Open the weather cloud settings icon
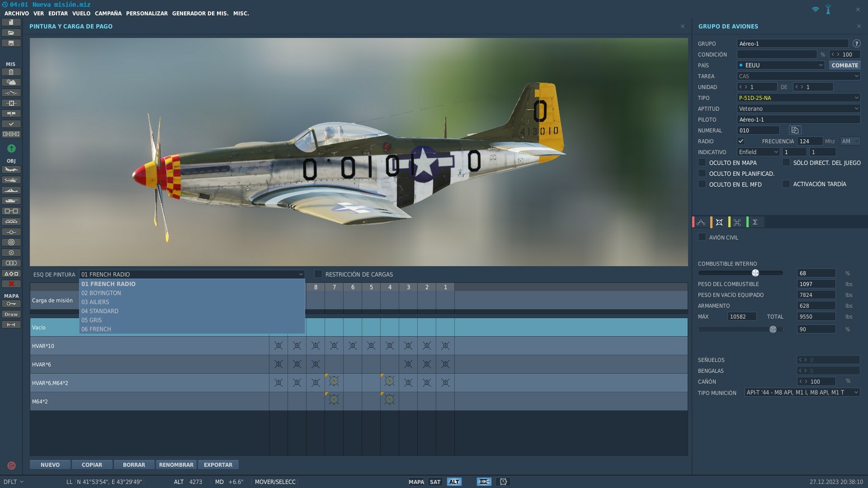The width and height of the screenshot is (868, 488). pos(11,82)
